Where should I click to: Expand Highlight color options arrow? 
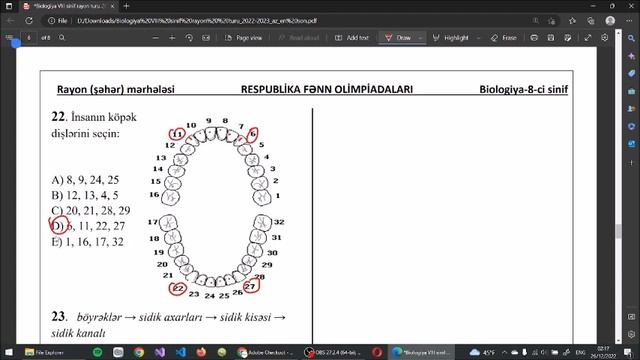tap(479, 38)
